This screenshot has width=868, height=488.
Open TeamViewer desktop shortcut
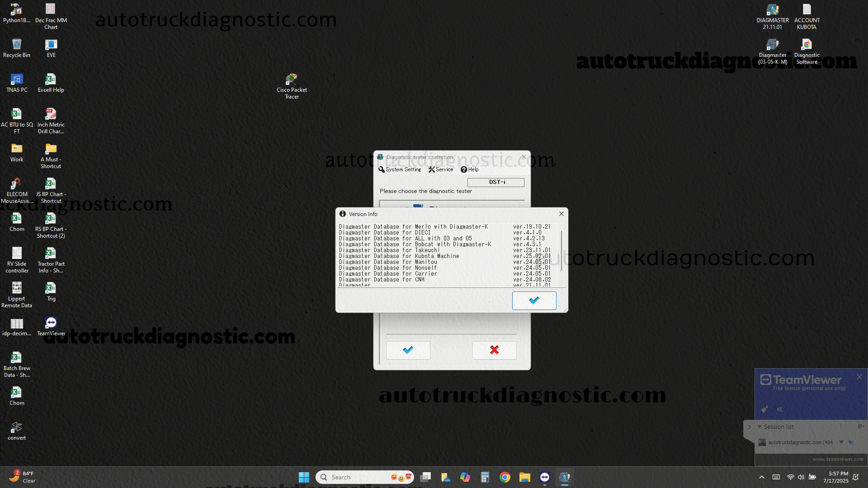pyautogui.click(x=51, y=323)
